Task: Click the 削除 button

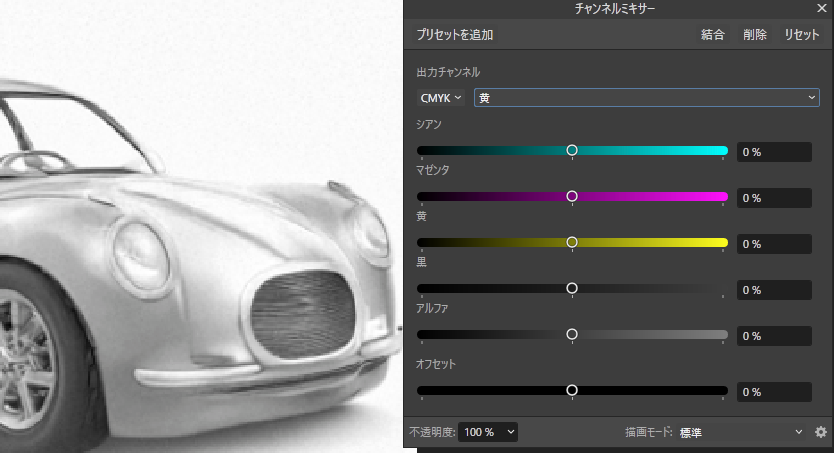Action: click(755, 35)
